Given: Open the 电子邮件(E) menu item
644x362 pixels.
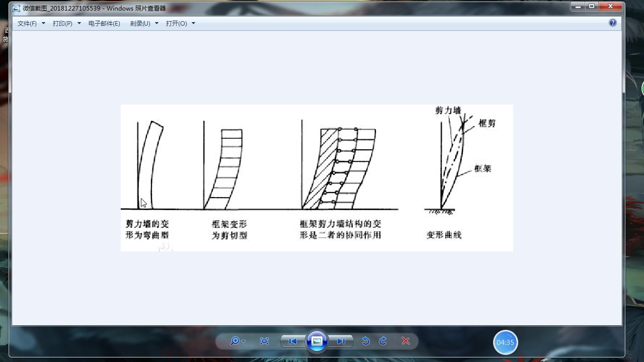Looking at the screenshot, I should pyautogui.click(x=104, y=23).
